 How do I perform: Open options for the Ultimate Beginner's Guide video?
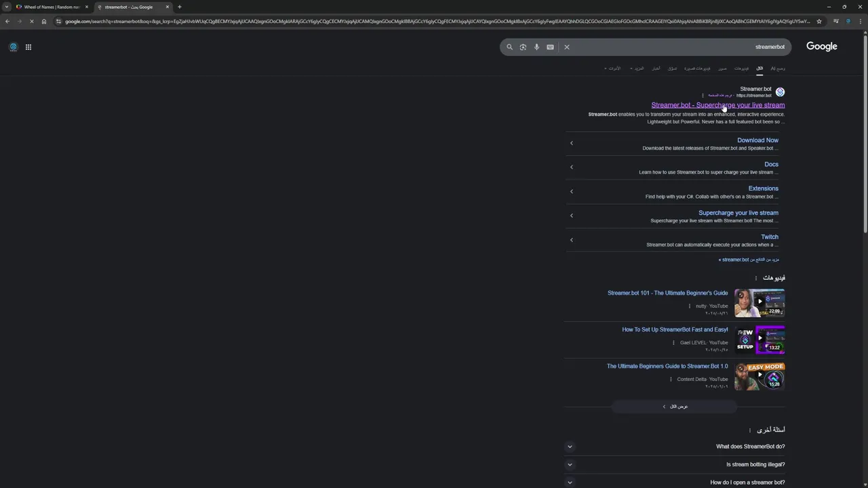[690, 306]
